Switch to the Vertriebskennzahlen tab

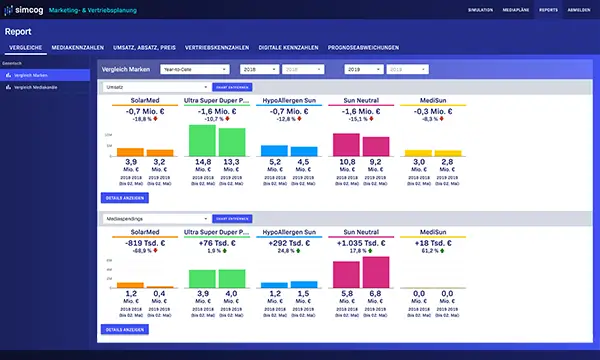(217, 47)
